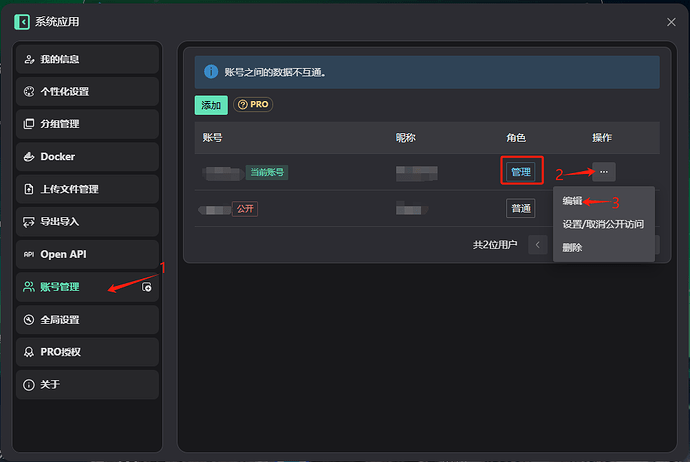Open the 关于 about page
Viewport: 690px width, 462px height.
87,385
